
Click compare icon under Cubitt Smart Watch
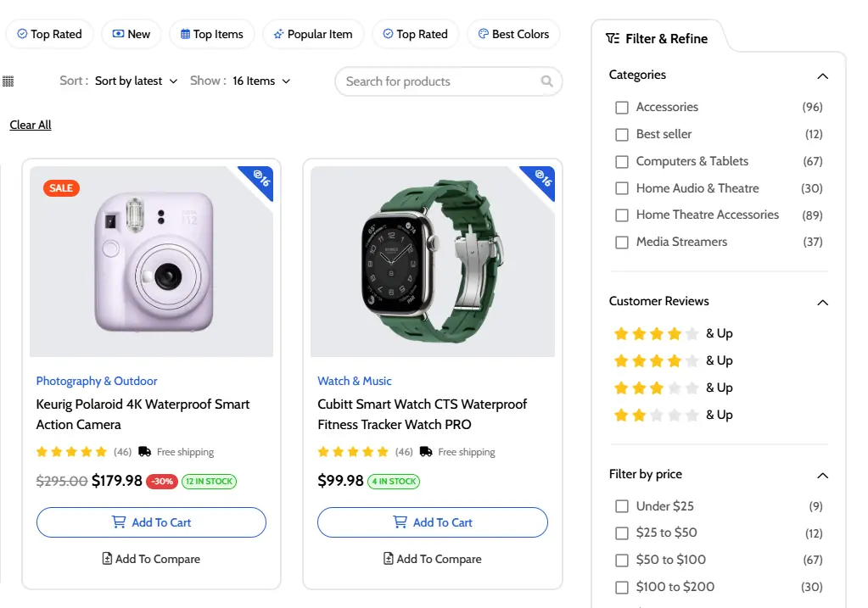[388, 559]
